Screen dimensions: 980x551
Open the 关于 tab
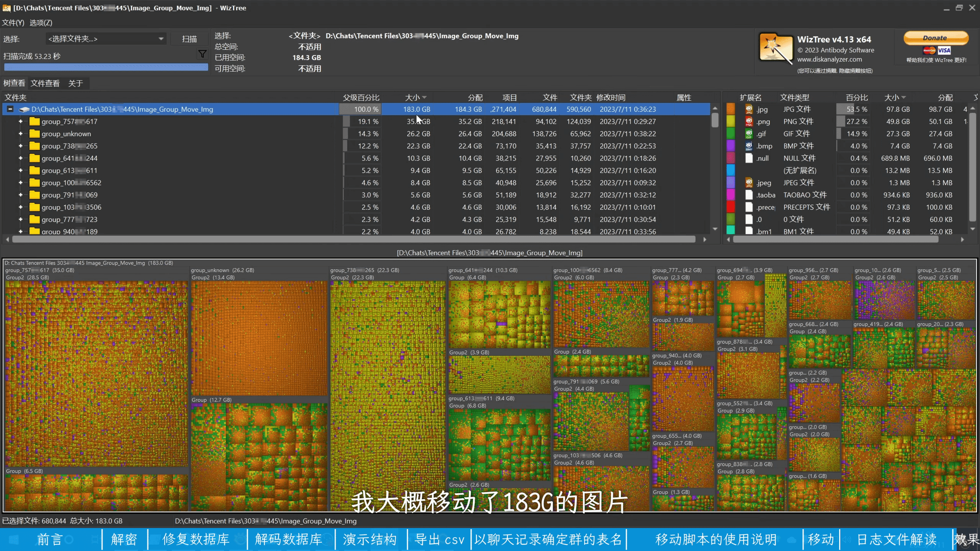75,83
